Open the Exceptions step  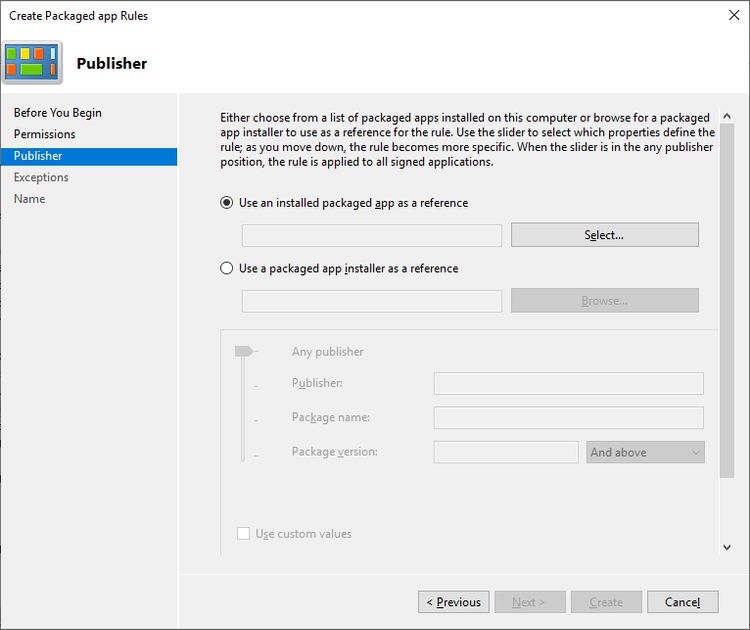41,177
